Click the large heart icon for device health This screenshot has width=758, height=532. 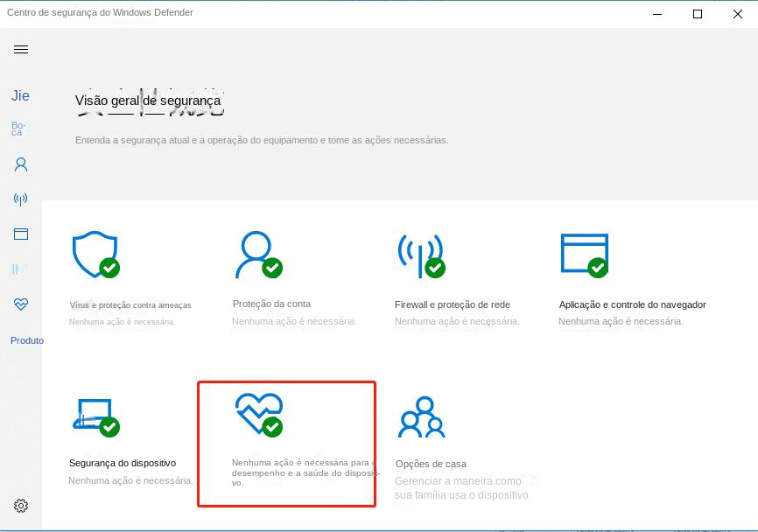[x=259, y=415]
